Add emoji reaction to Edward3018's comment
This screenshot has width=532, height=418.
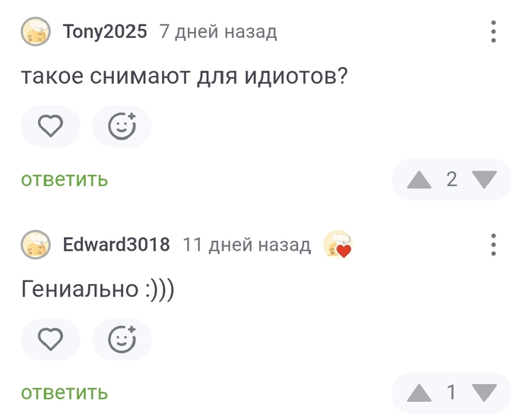click(122, 339)
